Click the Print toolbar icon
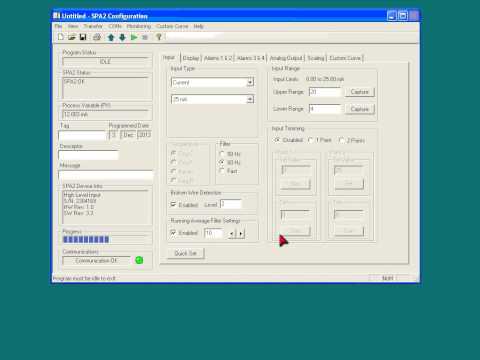480x360 pixels. [x=97, y=37]
